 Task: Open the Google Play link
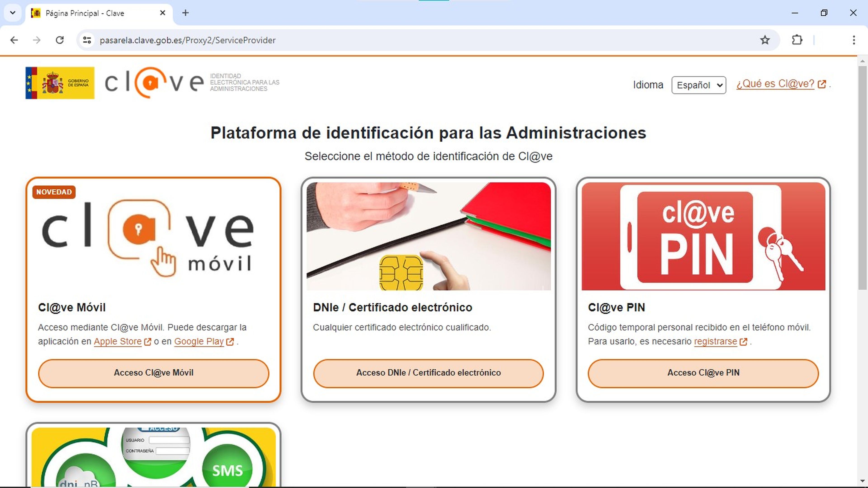[199, 341]
